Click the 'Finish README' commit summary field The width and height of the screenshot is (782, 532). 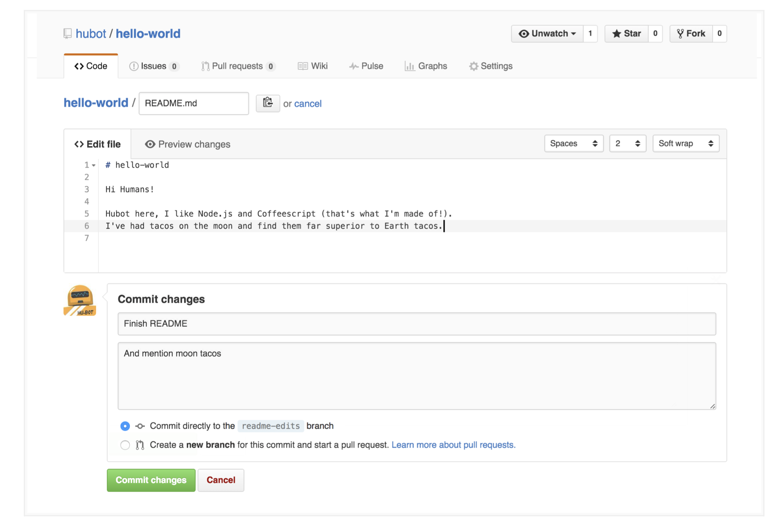pyautogui.click(x=417, y=324)
